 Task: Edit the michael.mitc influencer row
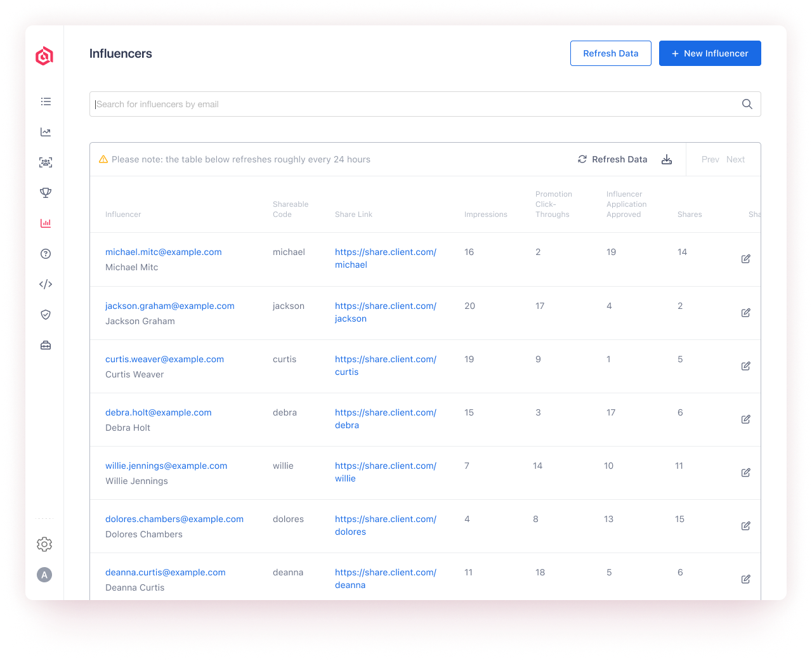[746, 259]
